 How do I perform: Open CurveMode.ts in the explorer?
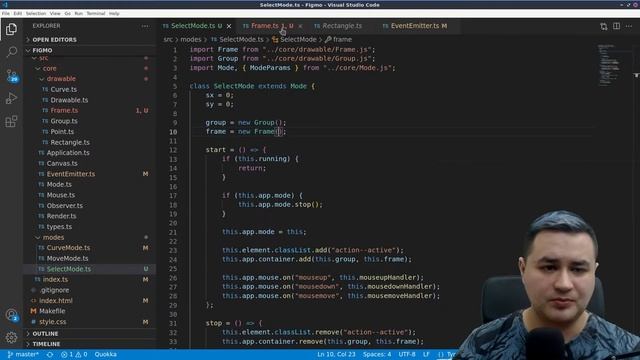pos(90,248)
